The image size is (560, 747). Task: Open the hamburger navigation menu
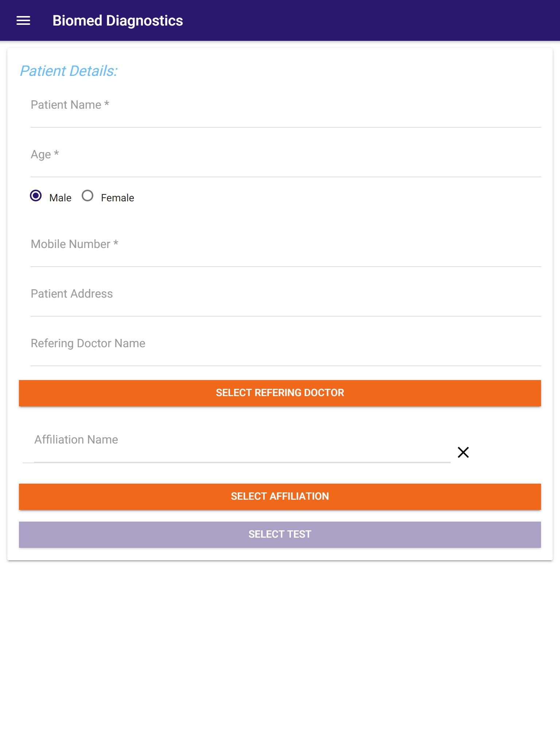click(x=23, y=21)
